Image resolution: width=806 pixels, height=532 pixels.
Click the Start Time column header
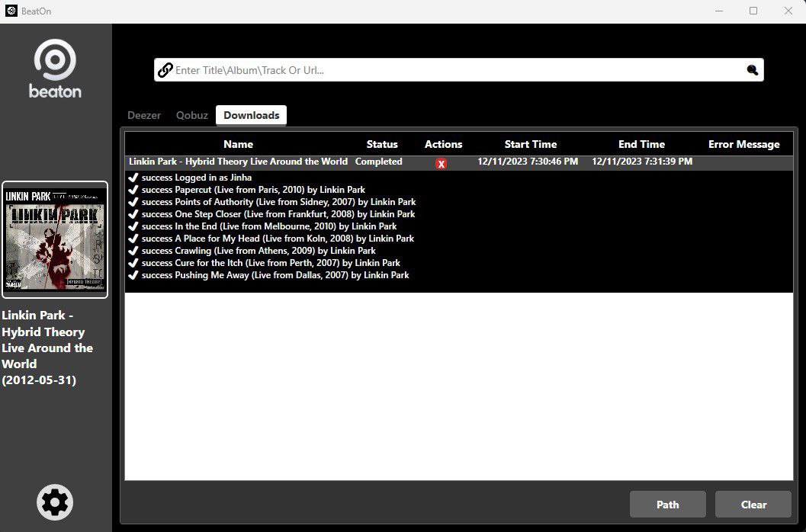[531, 145]
